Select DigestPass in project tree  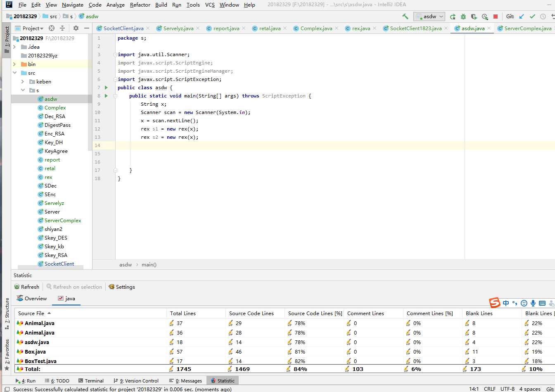(x=57, y=125)
